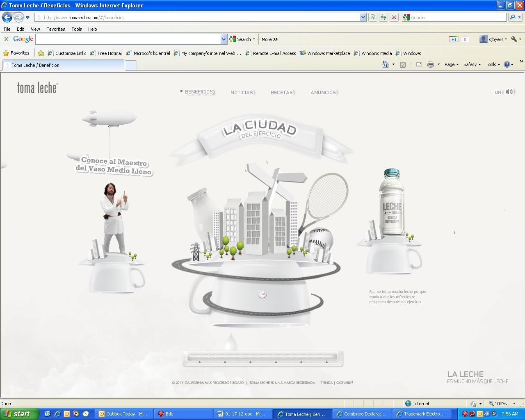Screen dimensions: 525x420
Task: Visit the ANUNCIOS section
Action: (323, 92)
